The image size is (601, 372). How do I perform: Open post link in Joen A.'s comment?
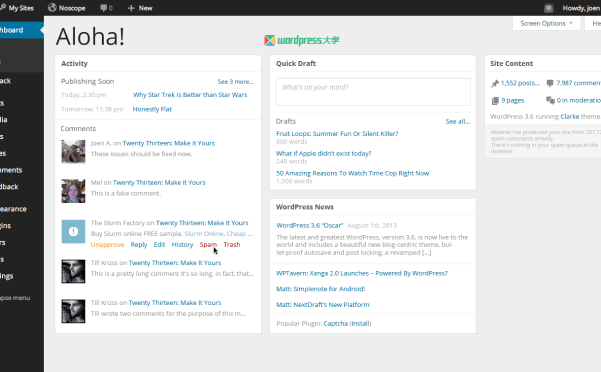[169, 143]
